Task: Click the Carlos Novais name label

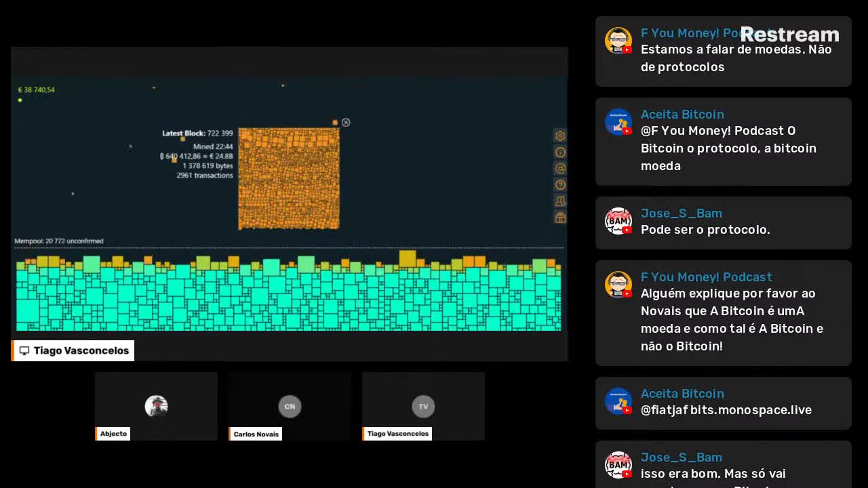Action: [256, 434]
